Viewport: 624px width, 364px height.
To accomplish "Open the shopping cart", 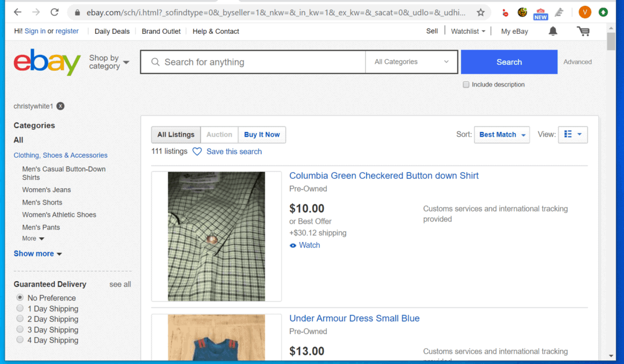I will (x=583, y=31).
